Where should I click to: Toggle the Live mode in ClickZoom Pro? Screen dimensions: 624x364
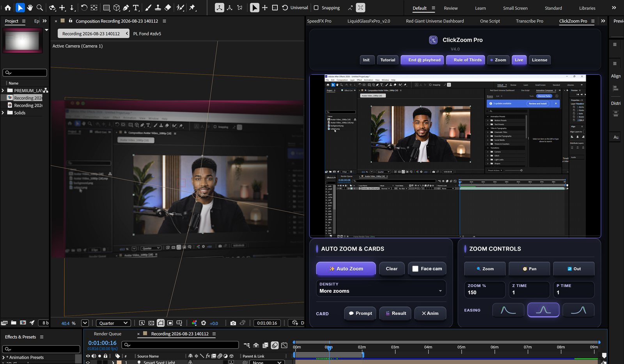click(519, 60)
